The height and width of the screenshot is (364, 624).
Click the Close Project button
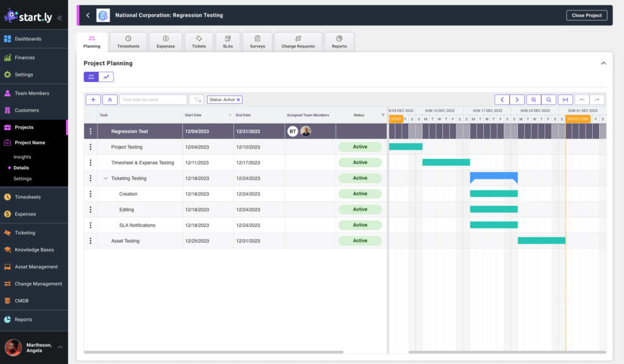[x=586, y=15]
